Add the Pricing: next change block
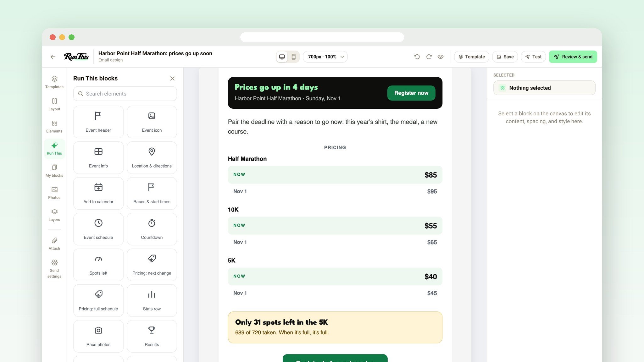Image resolution: width=644 pixels, height=362 pixels. click(152, 265)
